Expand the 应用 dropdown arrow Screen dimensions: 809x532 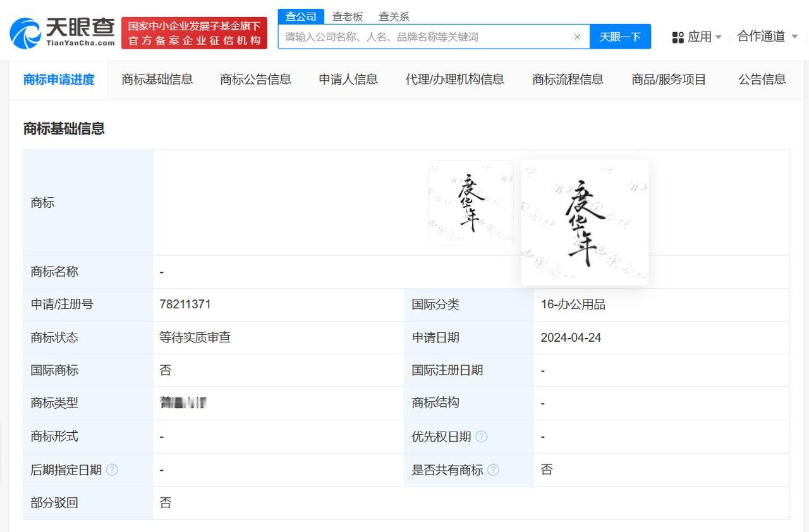(719, 37)
